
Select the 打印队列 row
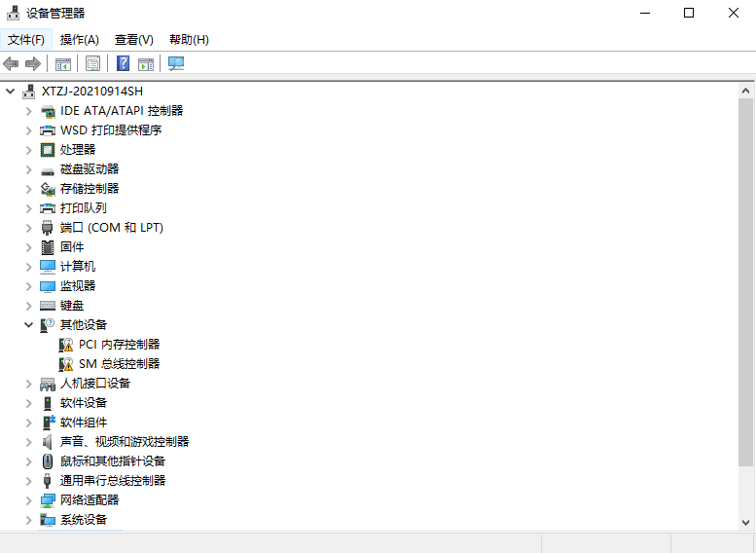coord(84,208)
